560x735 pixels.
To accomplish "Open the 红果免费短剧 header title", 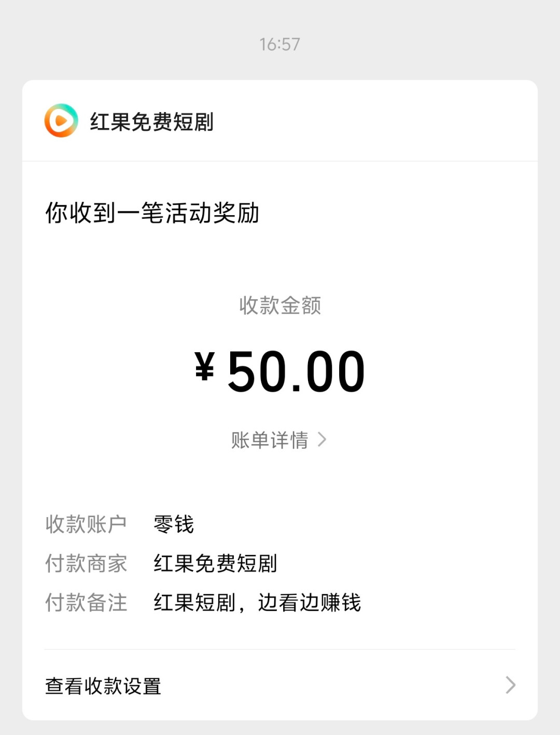I will (x=152, y=122).
